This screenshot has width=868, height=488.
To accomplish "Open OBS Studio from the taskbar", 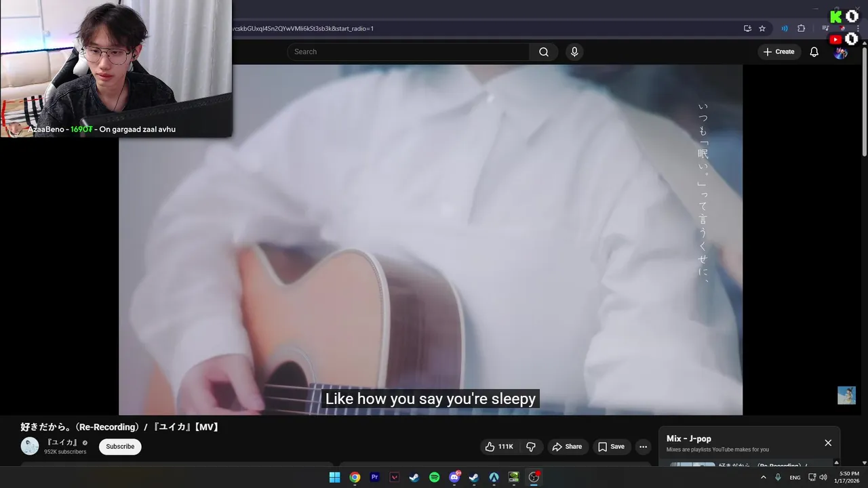I will tap(534, 477).
